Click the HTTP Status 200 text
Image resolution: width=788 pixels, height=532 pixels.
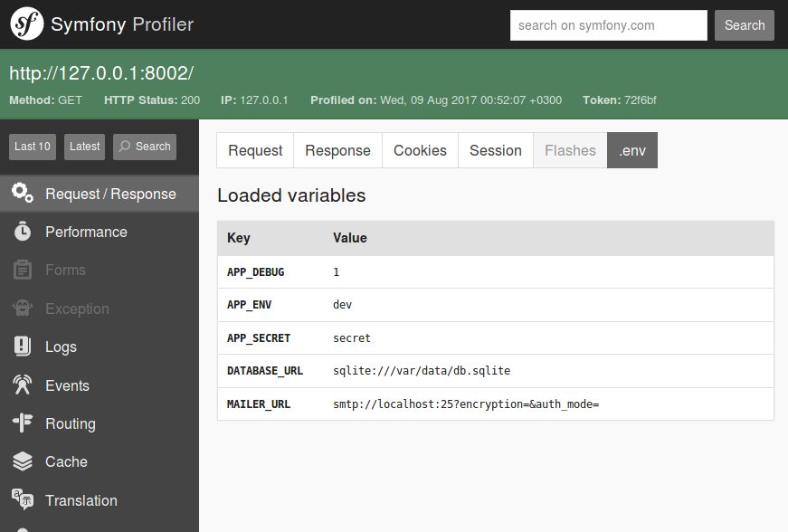pyautogui.click(x=152, y=100)
